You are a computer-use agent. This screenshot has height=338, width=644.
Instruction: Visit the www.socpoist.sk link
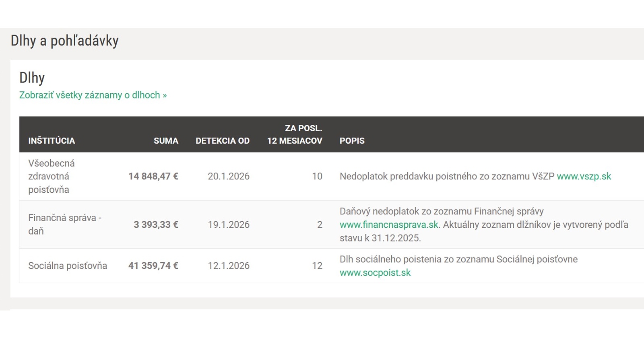[375, 273]
